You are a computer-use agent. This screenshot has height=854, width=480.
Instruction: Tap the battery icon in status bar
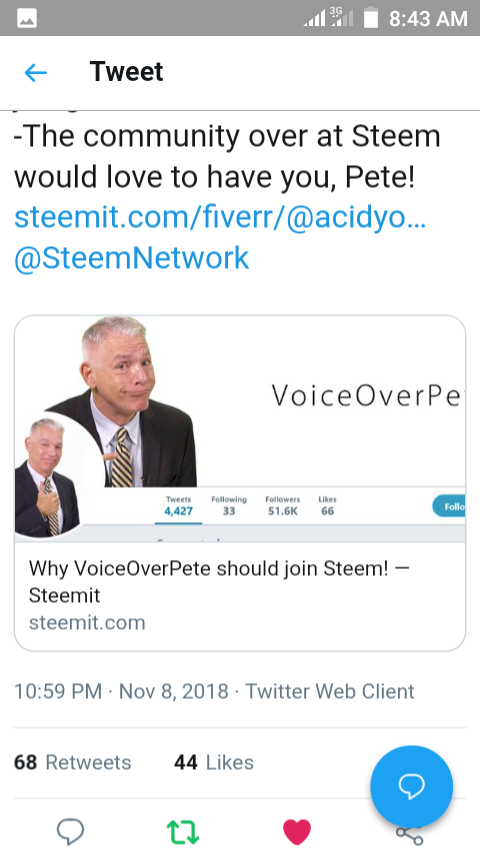tap(371, 17)
